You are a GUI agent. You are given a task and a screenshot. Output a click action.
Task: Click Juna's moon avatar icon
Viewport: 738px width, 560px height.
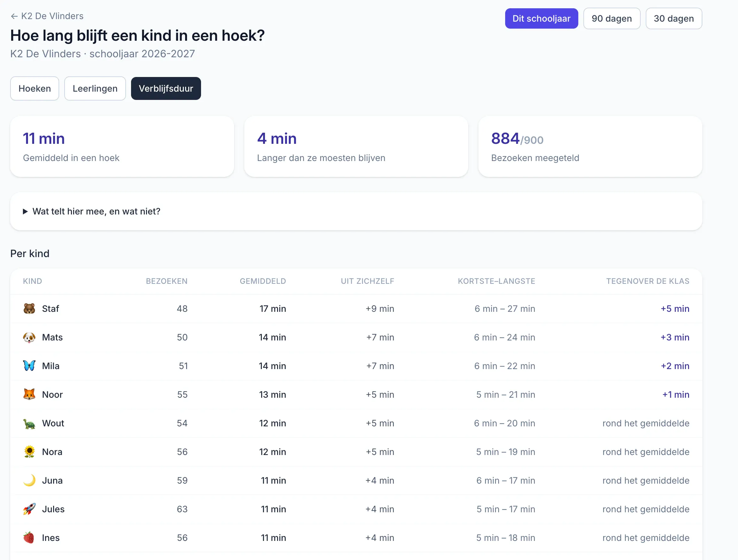[x=29, y=480]
